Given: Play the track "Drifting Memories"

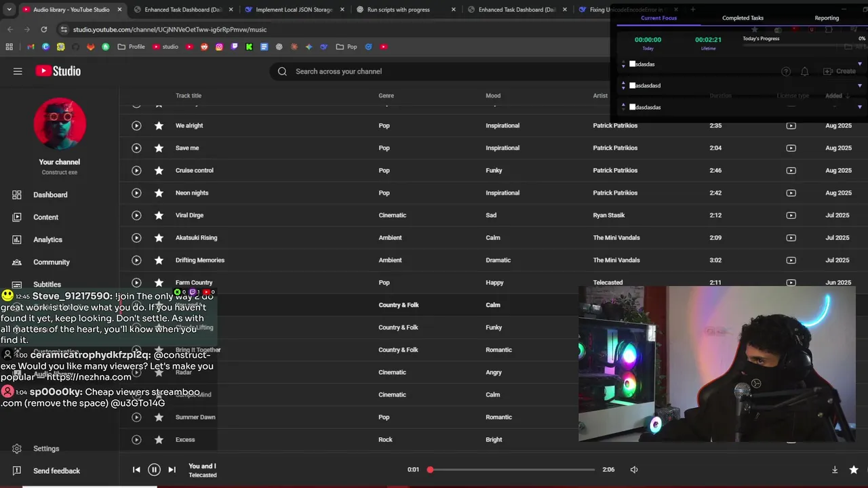Looking at the screenshot, I should coord(136,260).
